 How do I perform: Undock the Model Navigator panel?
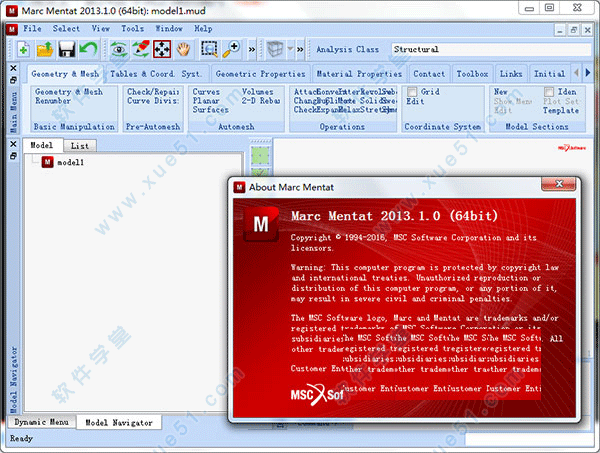coord(13,156)
